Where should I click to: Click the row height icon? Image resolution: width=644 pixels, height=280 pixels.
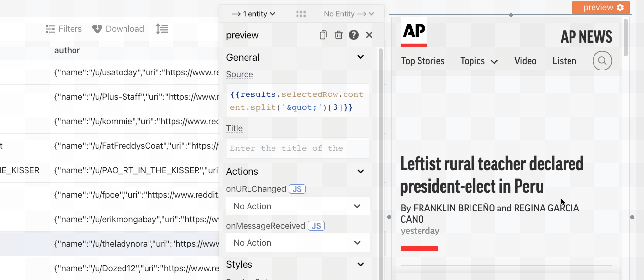click(x=162, y=29)
